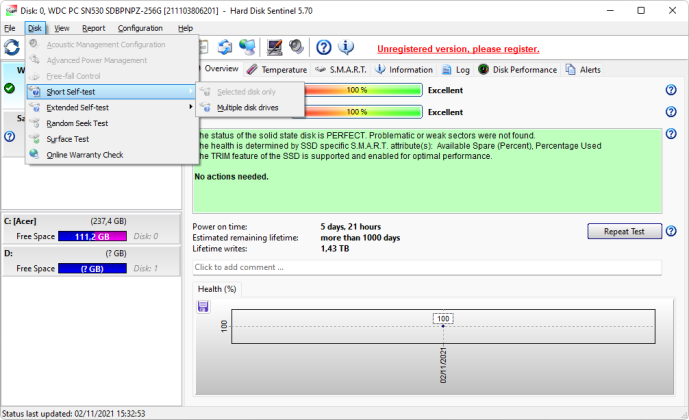The image size is (689, 420).
Task: Click the send test report envelope icon
Action: click(225, 47)
